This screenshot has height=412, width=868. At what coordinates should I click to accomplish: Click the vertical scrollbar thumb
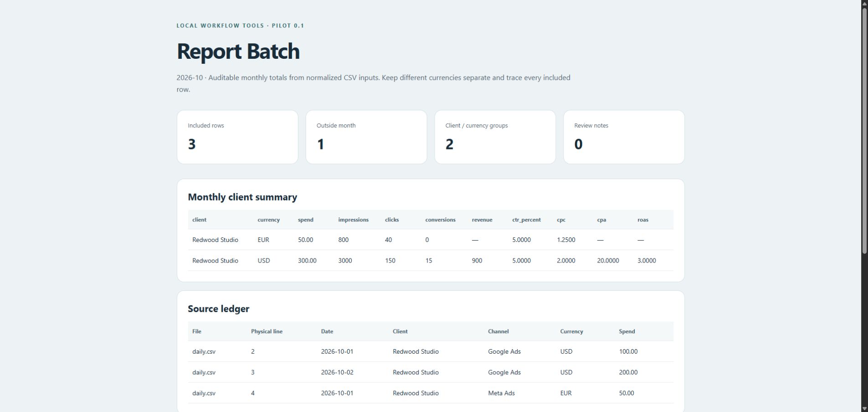(864, 130)
